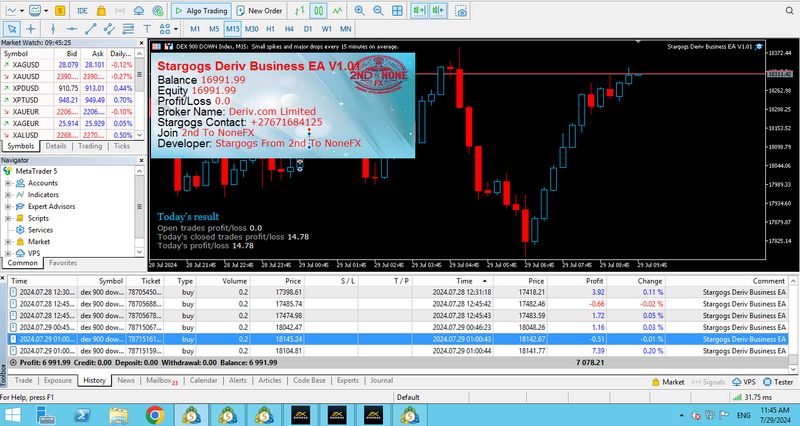Select the vertical line drawing tool
800x426 pixels.
point(53,29)
